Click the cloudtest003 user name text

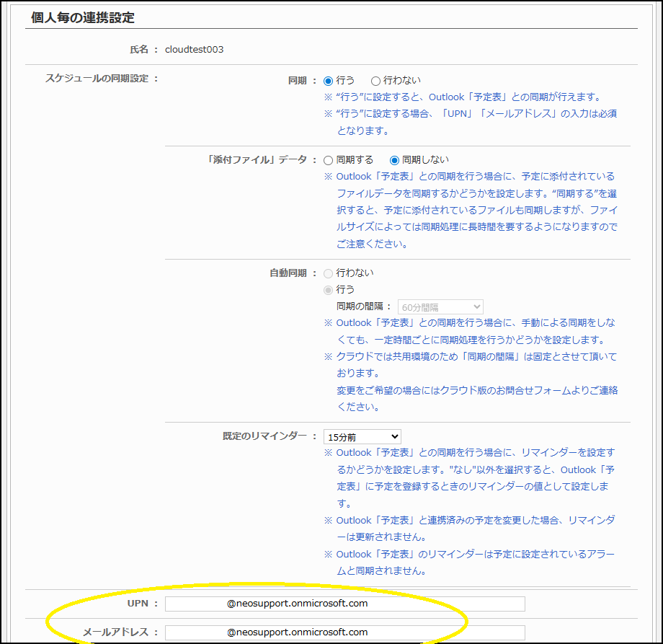click(x=194, y=50)
